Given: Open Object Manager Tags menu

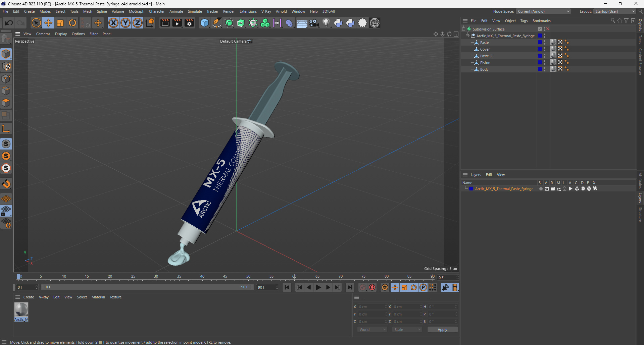Looking at the screenshot, I should 524,21.
